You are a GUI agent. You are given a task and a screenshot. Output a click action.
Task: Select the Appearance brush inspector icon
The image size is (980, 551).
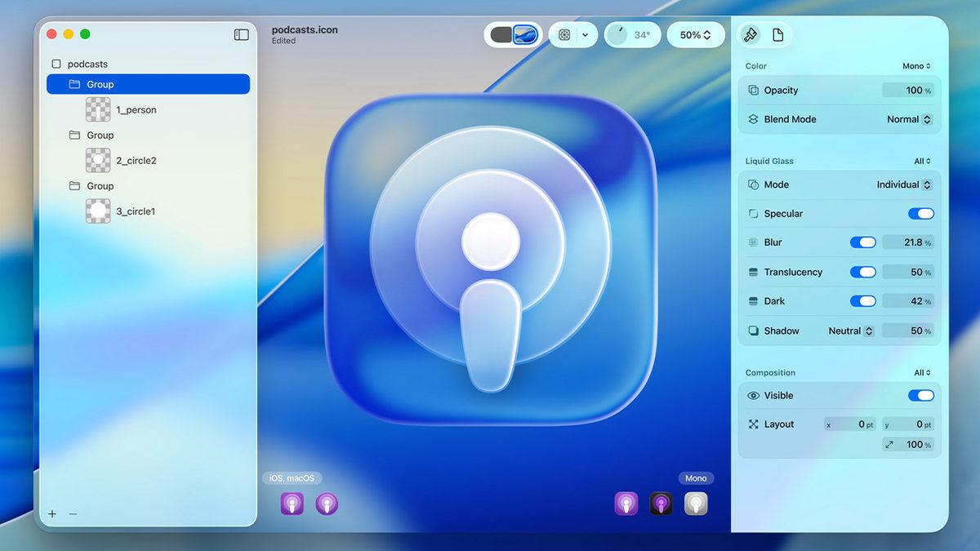point(750,35)
